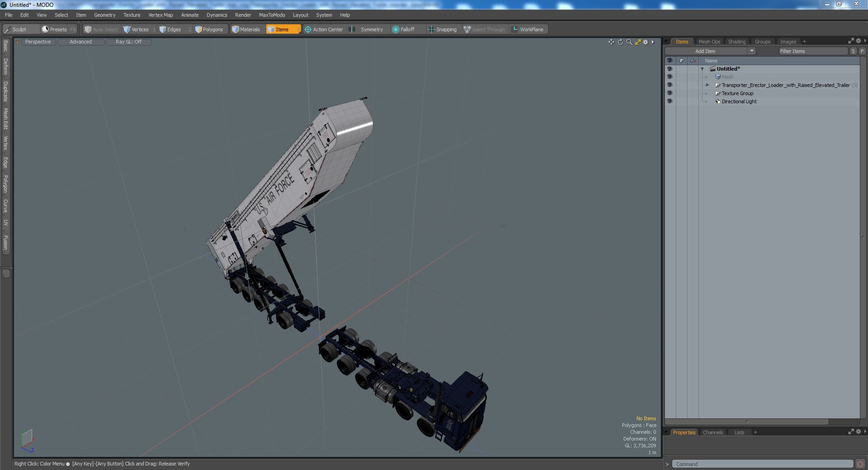Screen dimensions: 868x470
Task: Open the Perspective view type dropdown
Action: click(38, 42)
